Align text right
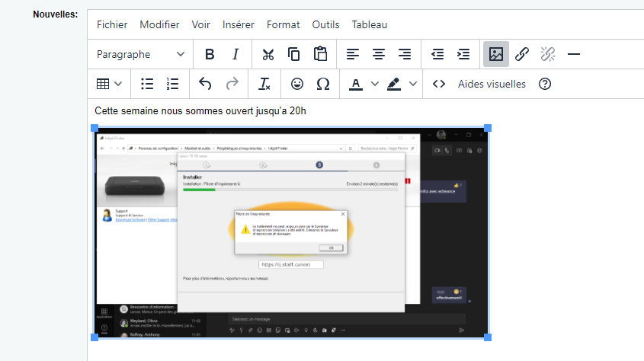The width and height of the screenshot is (644, 361). point(405,54)
